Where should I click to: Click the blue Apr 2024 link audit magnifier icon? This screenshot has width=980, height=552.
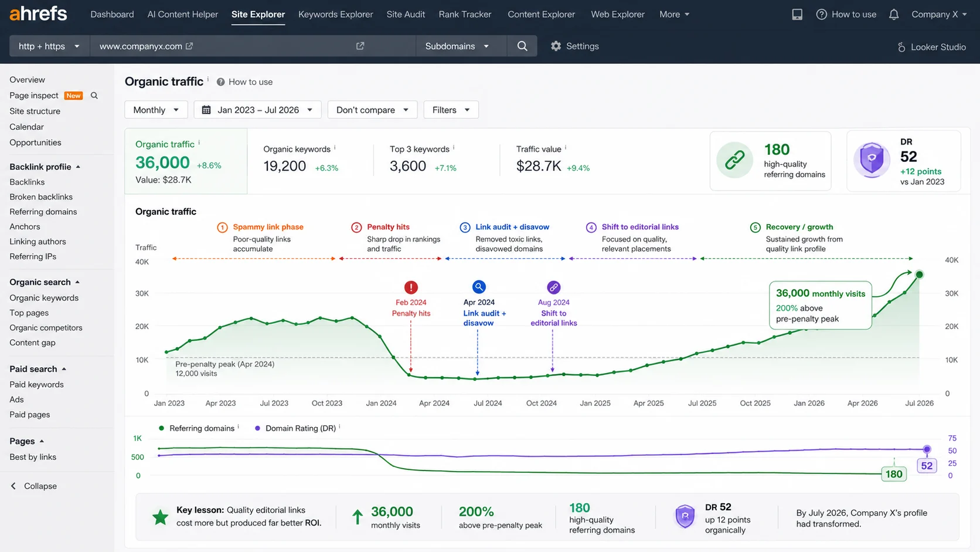point(479,287)
